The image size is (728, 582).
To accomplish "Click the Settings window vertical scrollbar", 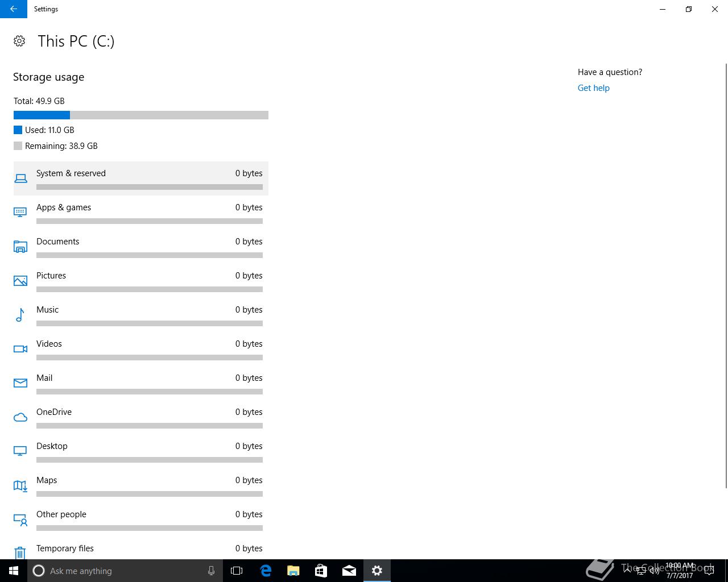I will [x=726, y=276].
